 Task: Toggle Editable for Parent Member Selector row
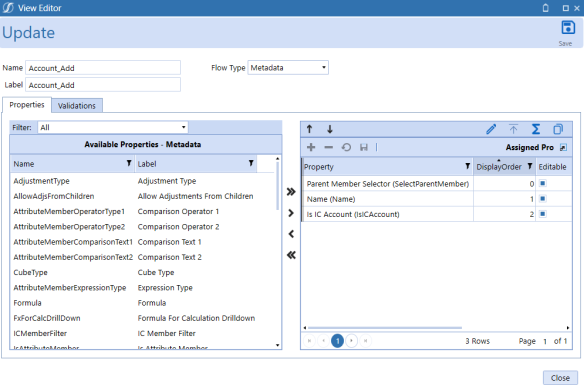click(543, 183)
